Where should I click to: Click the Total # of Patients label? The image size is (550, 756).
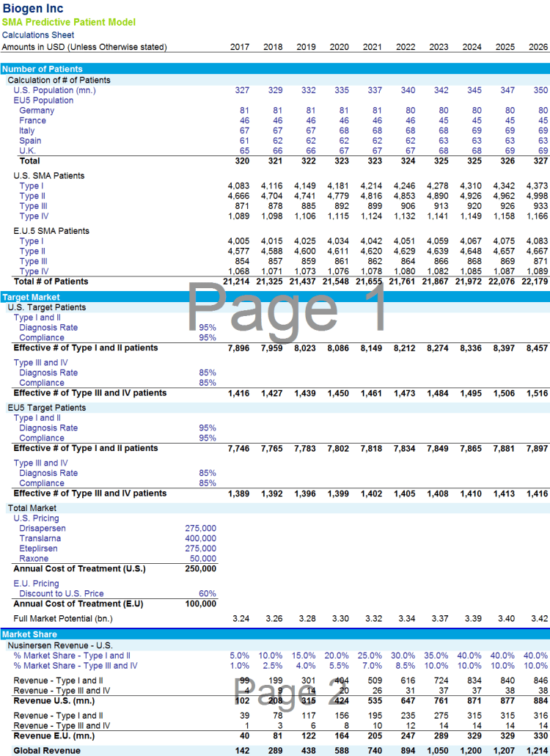click(x=51, y=282)
